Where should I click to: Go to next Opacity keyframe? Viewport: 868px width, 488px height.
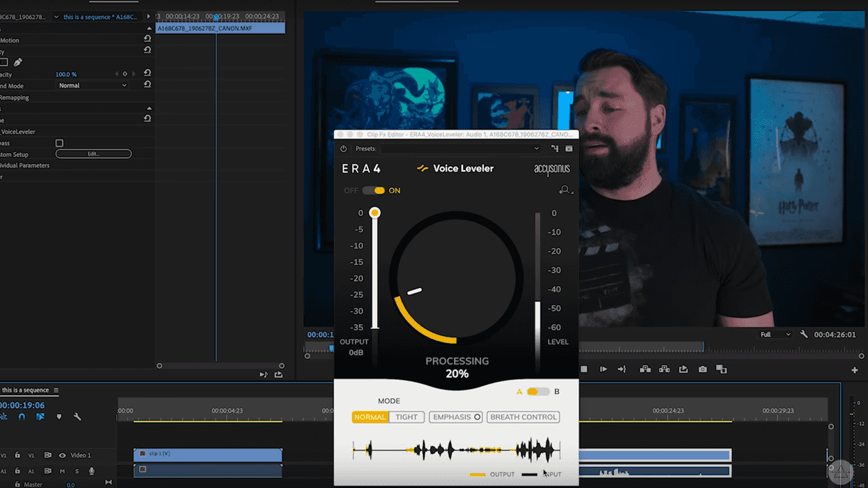pos(134,74)
